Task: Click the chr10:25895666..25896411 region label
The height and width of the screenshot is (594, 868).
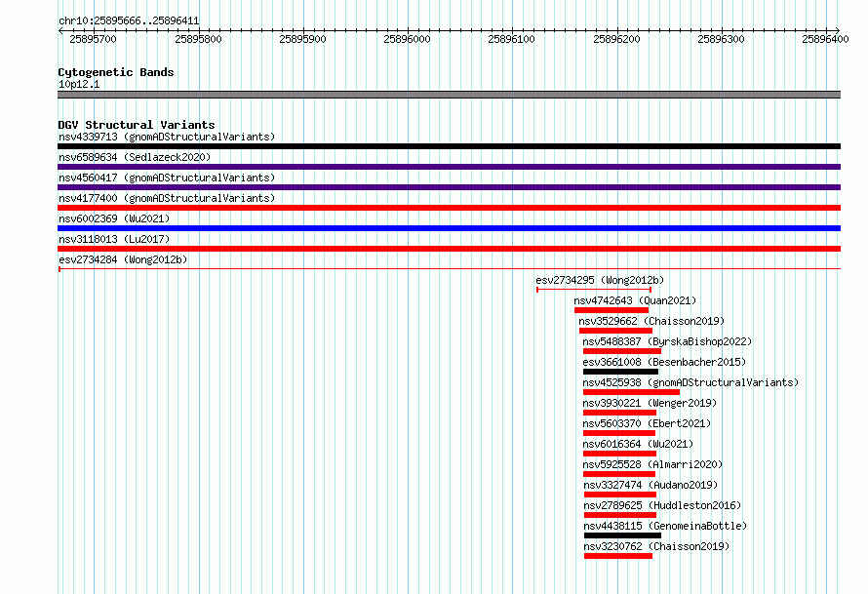Action: point(129,21)
